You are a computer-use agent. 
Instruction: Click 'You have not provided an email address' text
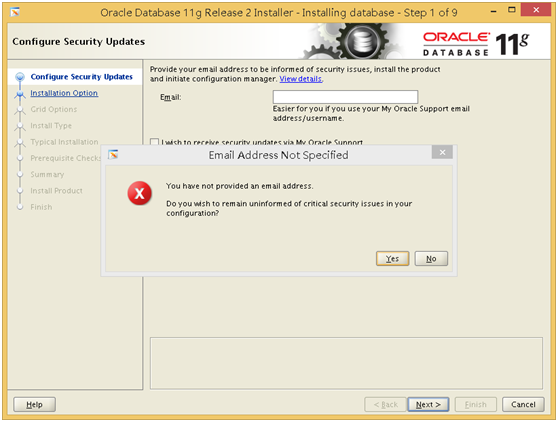tap(240, 186)
